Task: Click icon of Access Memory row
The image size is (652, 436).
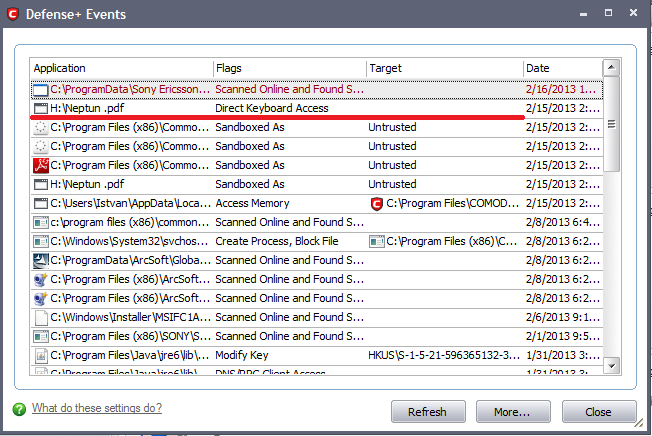Action: pyautogui.click(x=40, y=203)
